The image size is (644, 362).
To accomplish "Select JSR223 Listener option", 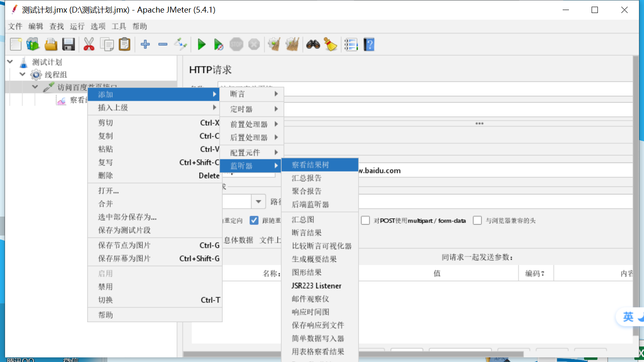I will coord(320,286).
